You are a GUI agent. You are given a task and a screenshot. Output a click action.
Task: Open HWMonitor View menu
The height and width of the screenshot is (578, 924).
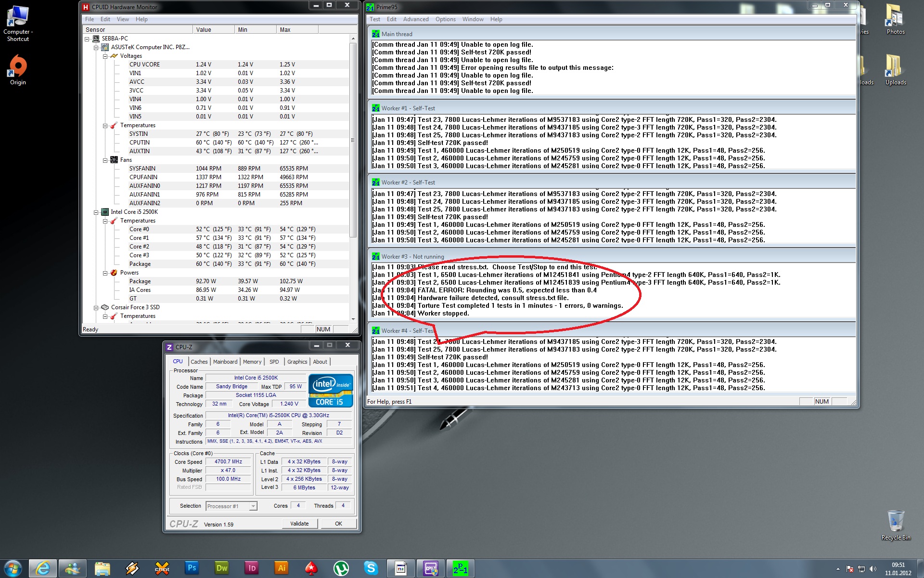[x=123, y=19]
